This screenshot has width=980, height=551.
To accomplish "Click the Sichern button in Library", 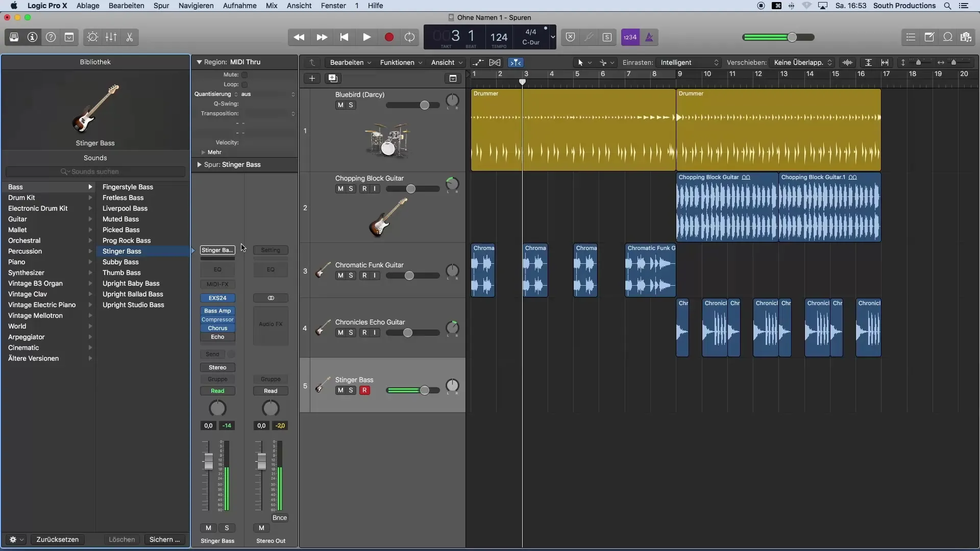I will point(165,539).
